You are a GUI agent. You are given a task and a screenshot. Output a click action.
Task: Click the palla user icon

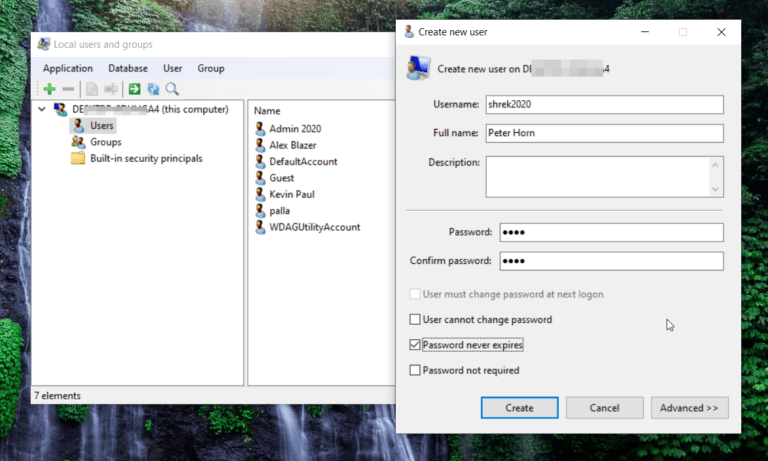(x=260, y=211)
